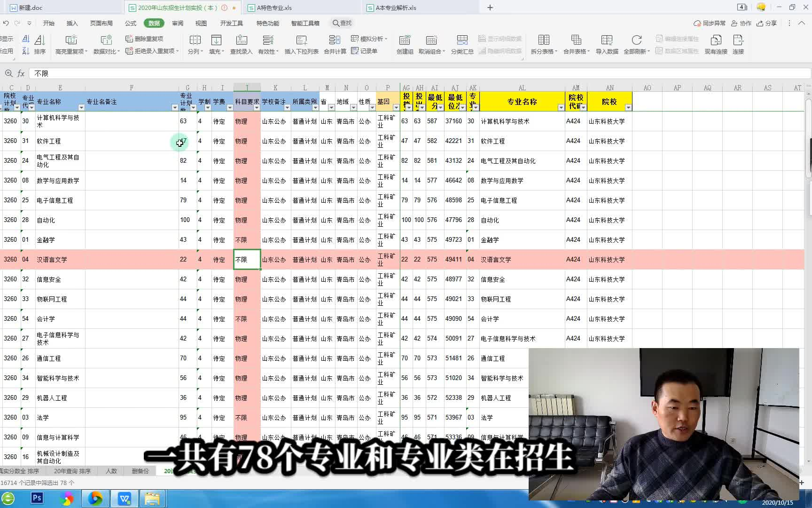This screenshot has height=508, width=812.
Task: Click 全部刷新 refresh all icon
Action: coord(637,45)
